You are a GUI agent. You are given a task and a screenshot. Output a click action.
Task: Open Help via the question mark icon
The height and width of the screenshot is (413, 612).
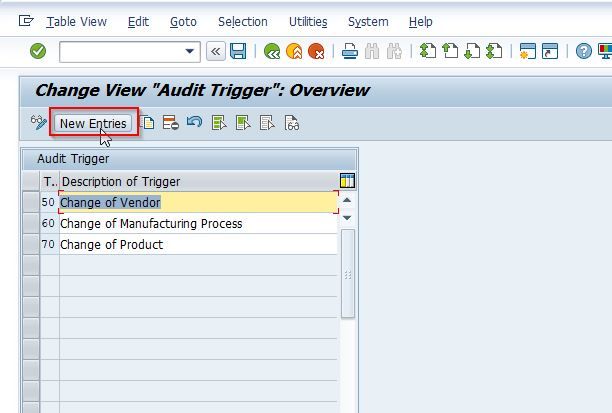pyautogui.click(x=584, y=51)
